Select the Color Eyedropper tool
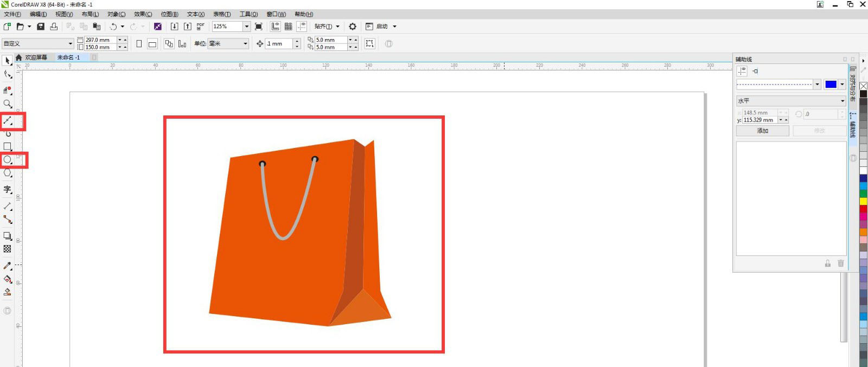Viewport: 868px width, 367px height. tap(8, 266)
